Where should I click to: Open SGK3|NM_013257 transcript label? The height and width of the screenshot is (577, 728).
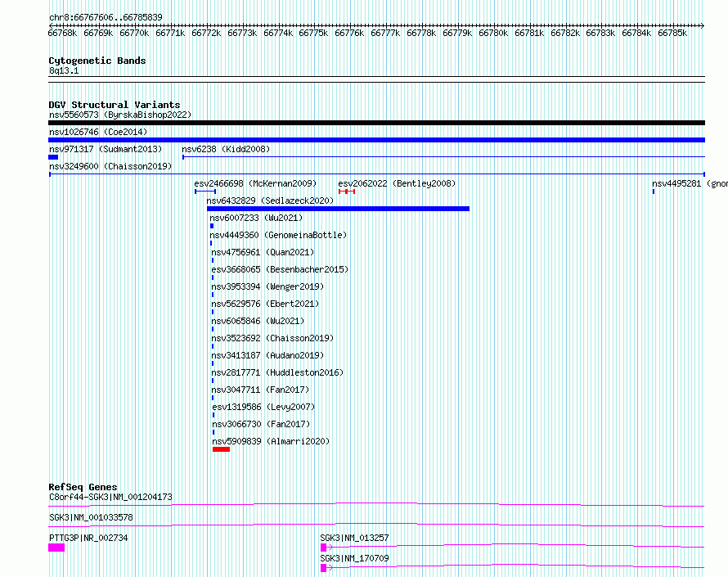click(x=355, y=538)
